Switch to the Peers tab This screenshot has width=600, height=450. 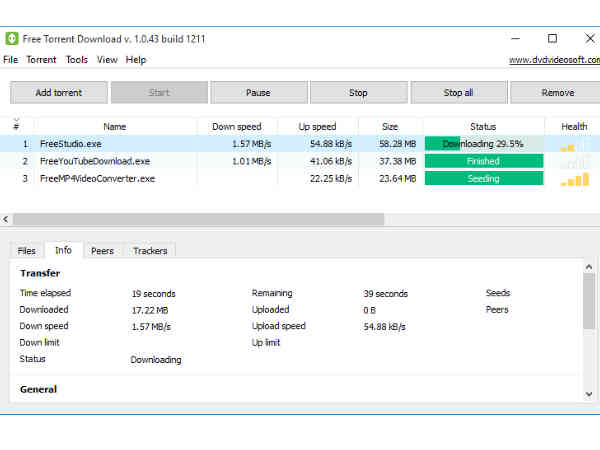(102, 251)
